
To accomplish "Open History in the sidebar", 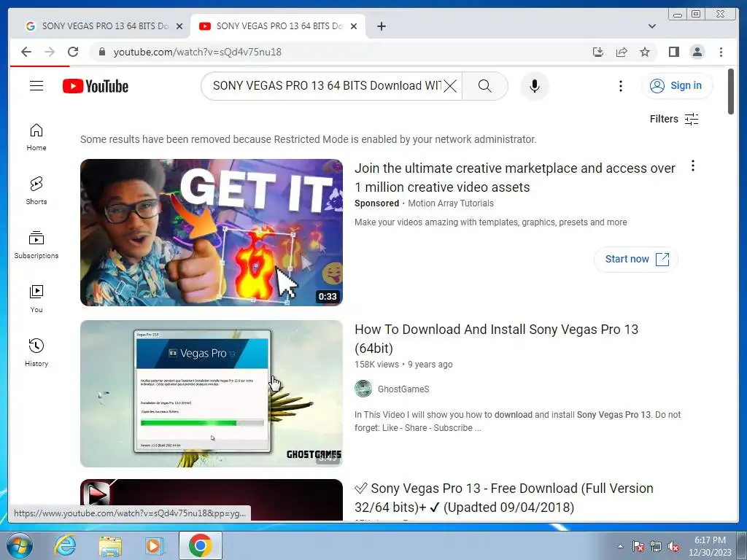I will pyautogui.click(x=36, y=352).
